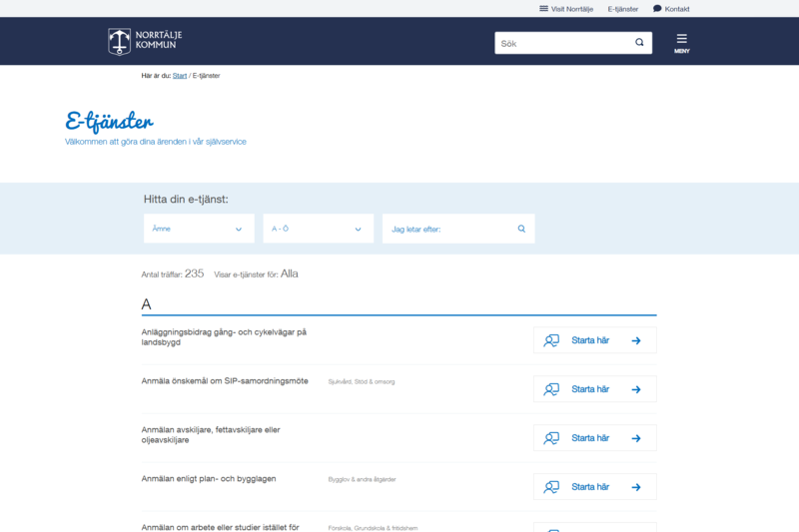Open 'Anmälan enligt plan- och bygglagen' service

pyautogui.click(x=209, y=479)
